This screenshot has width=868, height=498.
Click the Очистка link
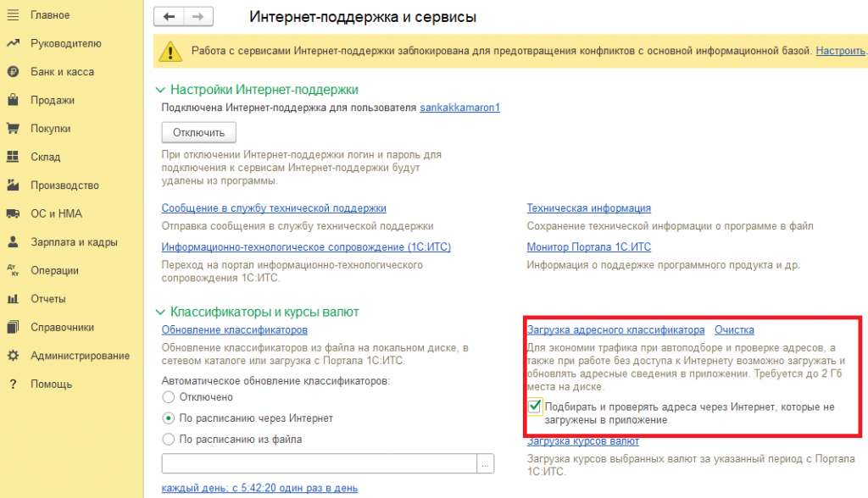[x=734, y=329]
